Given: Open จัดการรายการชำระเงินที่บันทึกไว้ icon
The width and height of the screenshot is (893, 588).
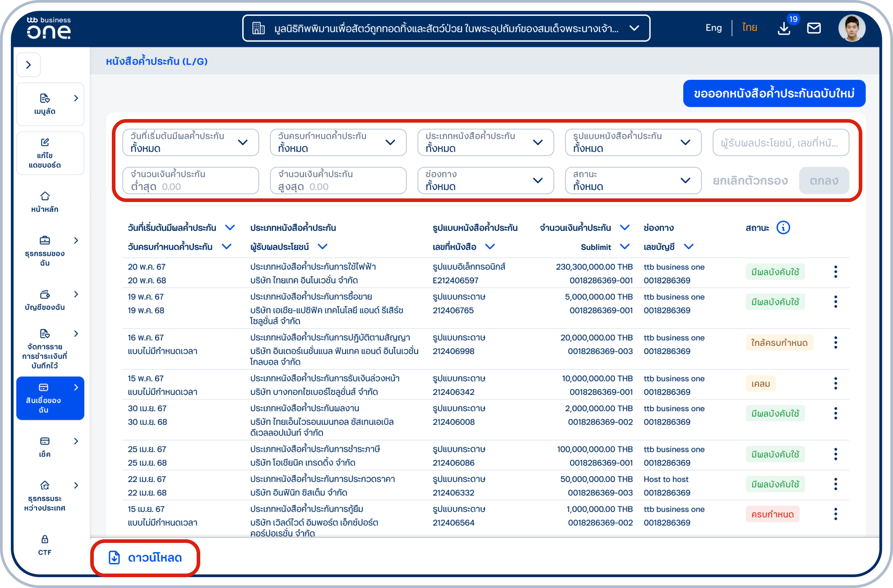Looking at the screenshot, I should (x=45, y=334).
